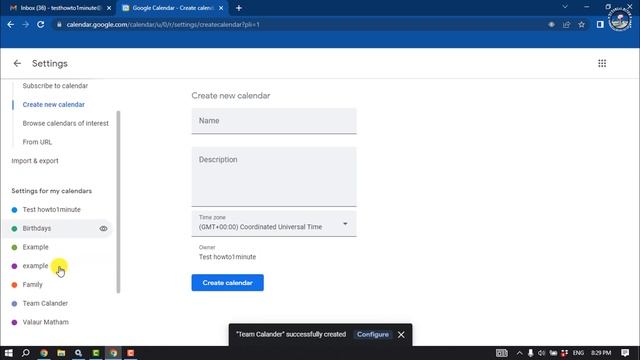This screenshot has width=640, height=360.
Task: Click Configure in the notification
Action: pyautogui.click(x=373, y=335)
